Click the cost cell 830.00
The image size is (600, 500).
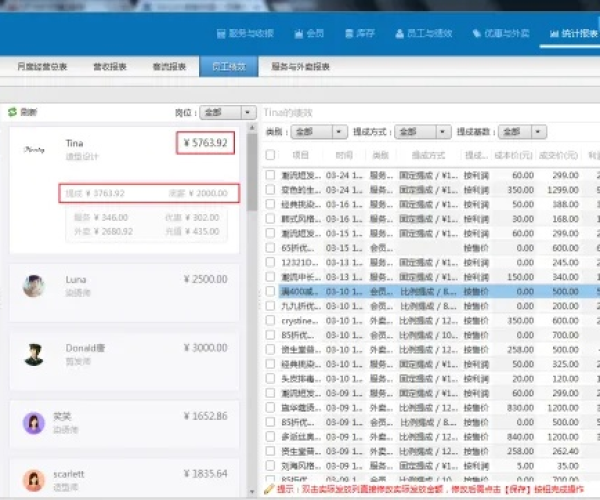(520, 408)
